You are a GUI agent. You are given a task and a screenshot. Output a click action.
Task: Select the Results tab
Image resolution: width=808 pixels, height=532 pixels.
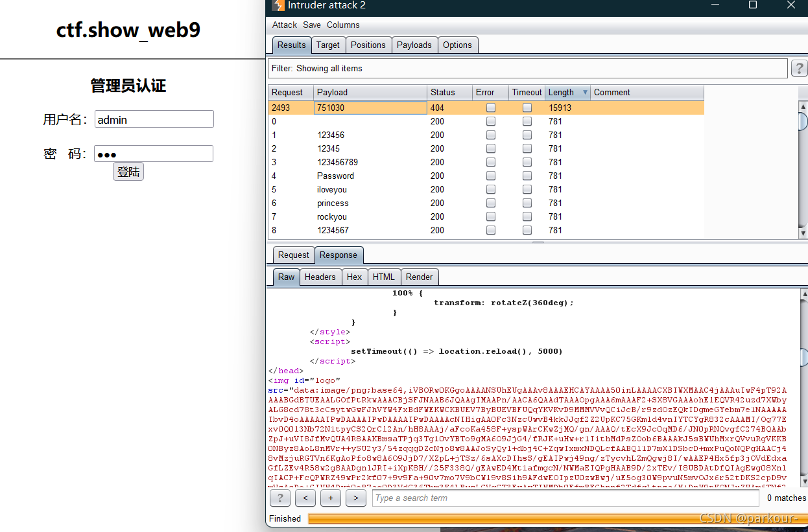(x=292, y=45)
